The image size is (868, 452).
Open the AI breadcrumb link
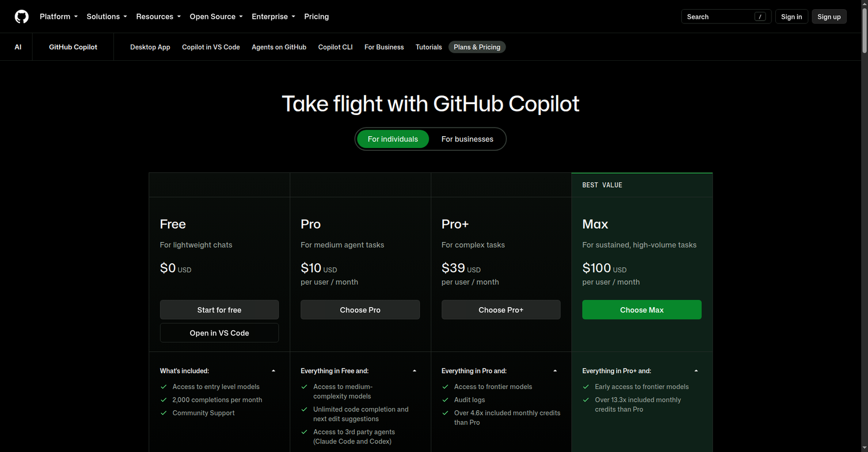tap(18, 47)
